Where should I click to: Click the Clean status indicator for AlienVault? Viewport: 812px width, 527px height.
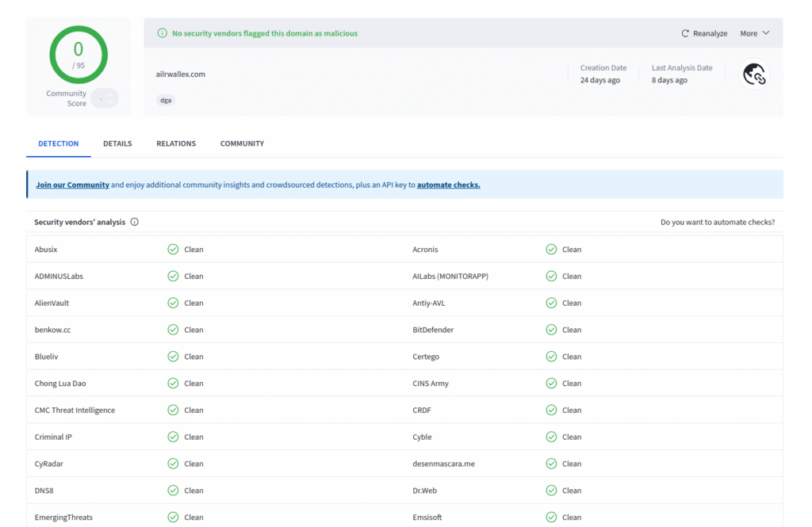click(173, 303)
